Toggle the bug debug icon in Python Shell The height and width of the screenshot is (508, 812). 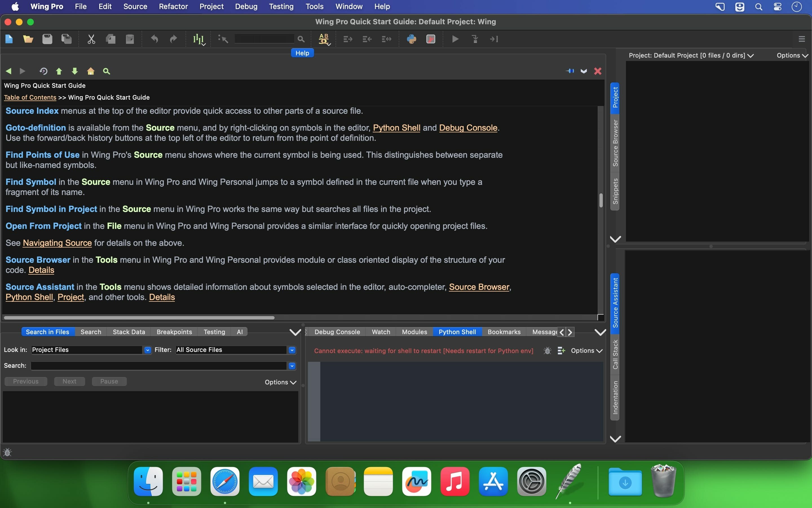(547, 351)
